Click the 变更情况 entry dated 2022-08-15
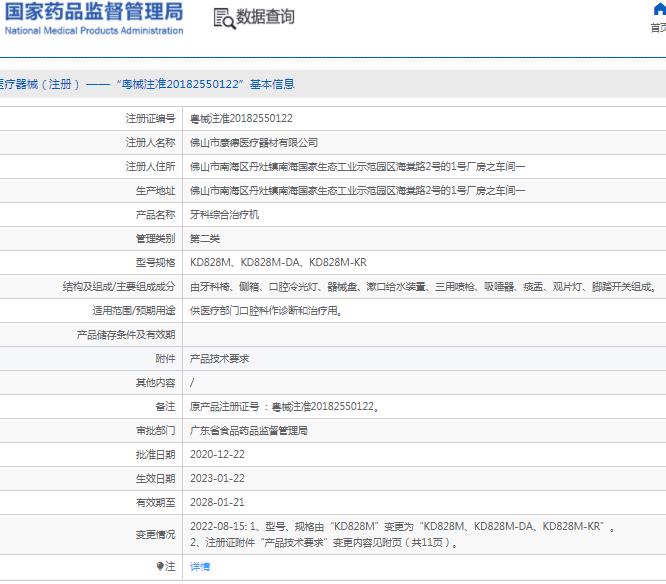 (402, 534)
